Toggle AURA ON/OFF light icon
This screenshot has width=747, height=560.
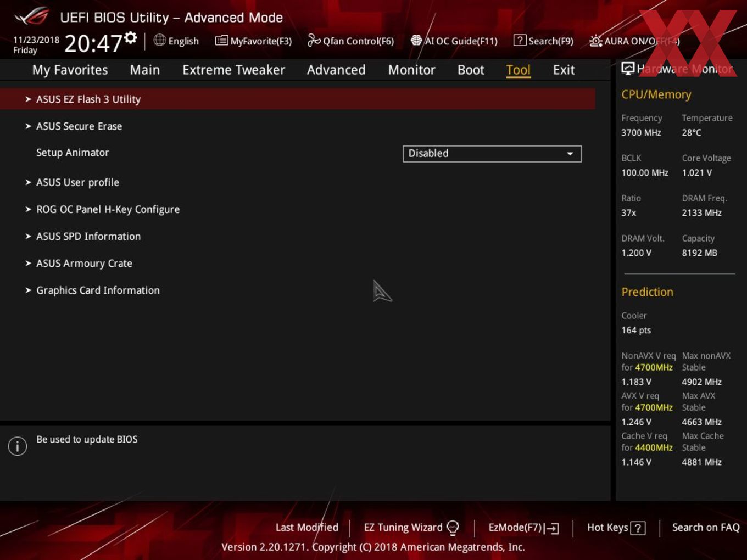pos(596,41)
